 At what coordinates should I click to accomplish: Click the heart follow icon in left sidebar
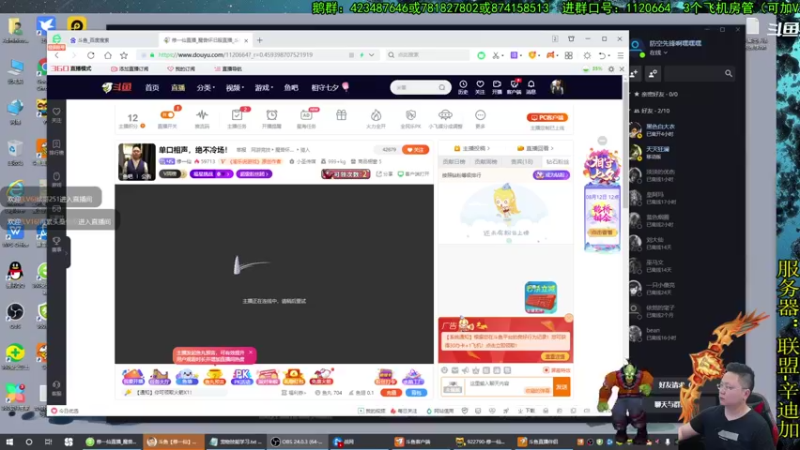click(57, 115)
